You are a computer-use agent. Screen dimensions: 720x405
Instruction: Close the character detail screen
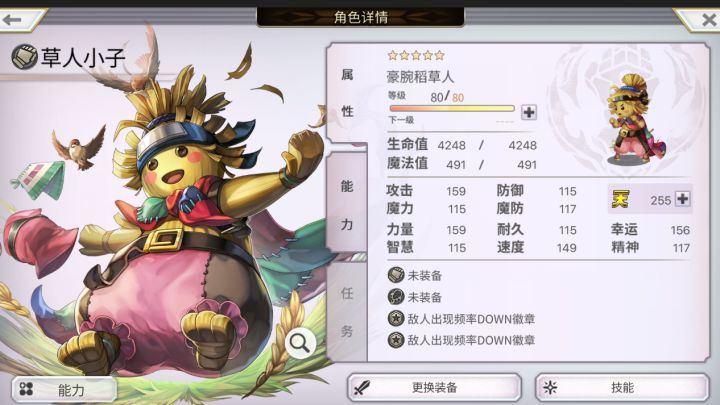[x=708, y=19]
